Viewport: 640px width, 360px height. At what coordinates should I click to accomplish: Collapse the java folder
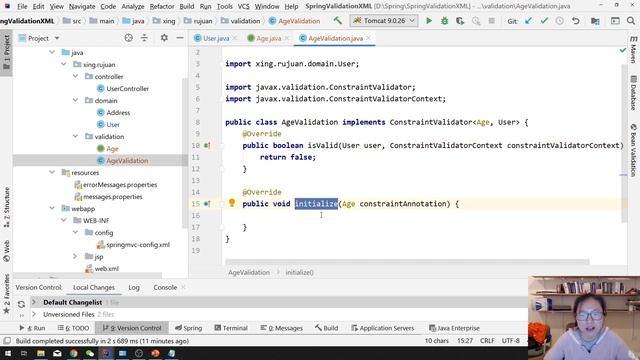tap(52, 52)
